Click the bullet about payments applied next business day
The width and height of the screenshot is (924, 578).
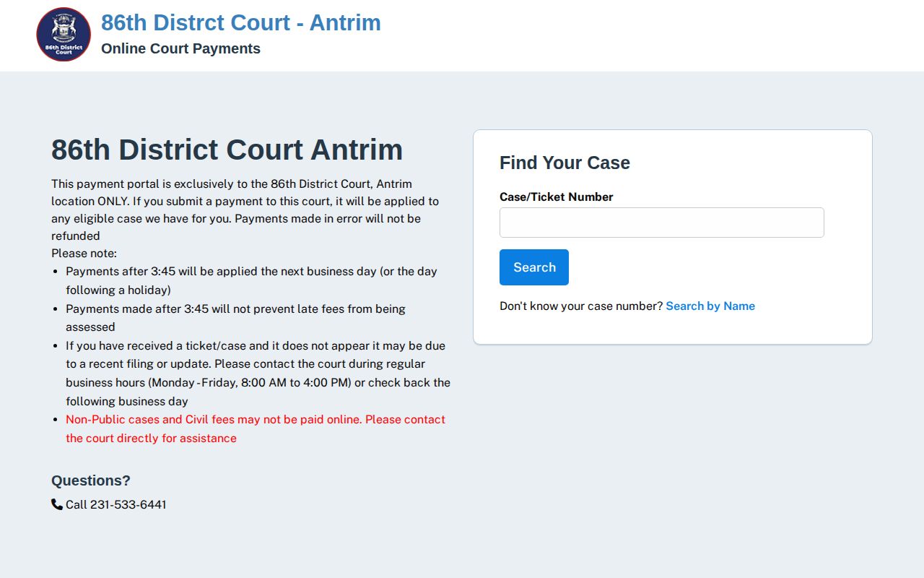251,281
